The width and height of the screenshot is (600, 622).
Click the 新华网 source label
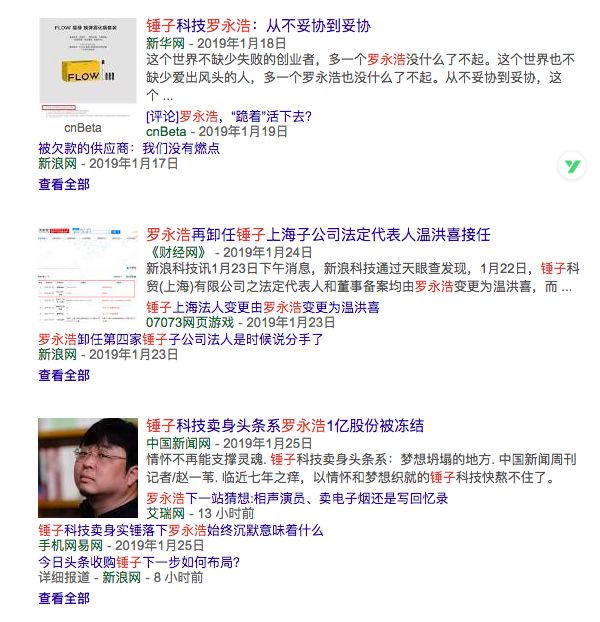point(166,43)
